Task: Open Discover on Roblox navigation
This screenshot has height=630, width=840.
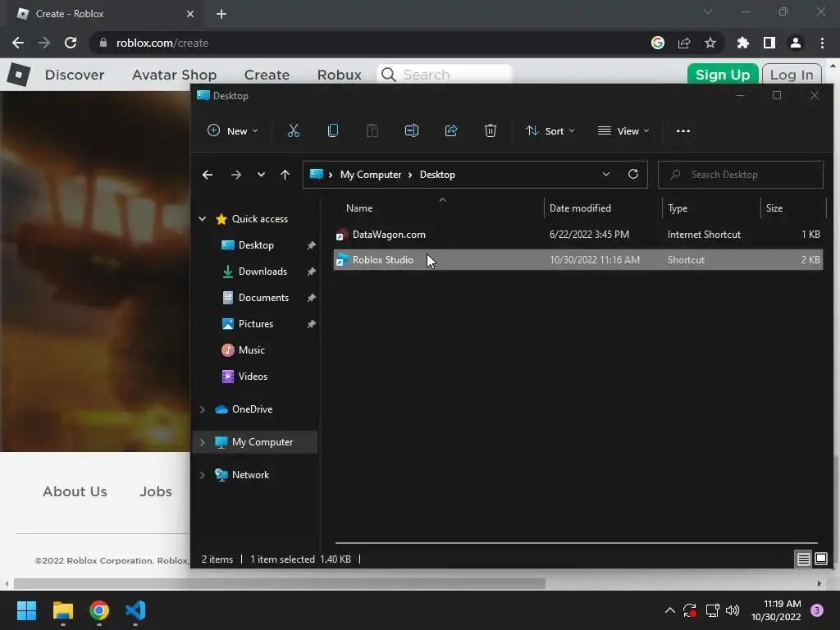Action: [75, 75]
